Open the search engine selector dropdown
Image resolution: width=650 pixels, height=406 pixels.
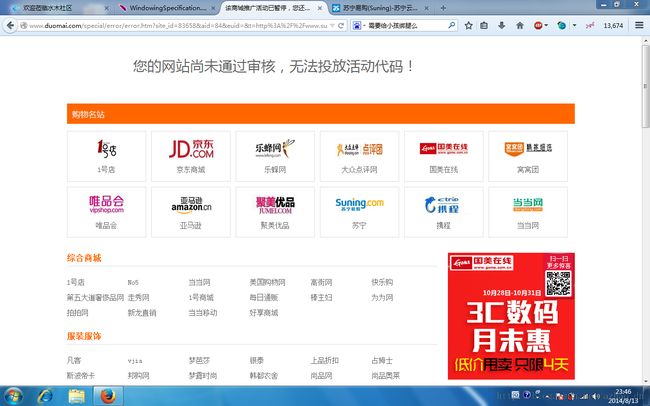[x=364, y=26]
